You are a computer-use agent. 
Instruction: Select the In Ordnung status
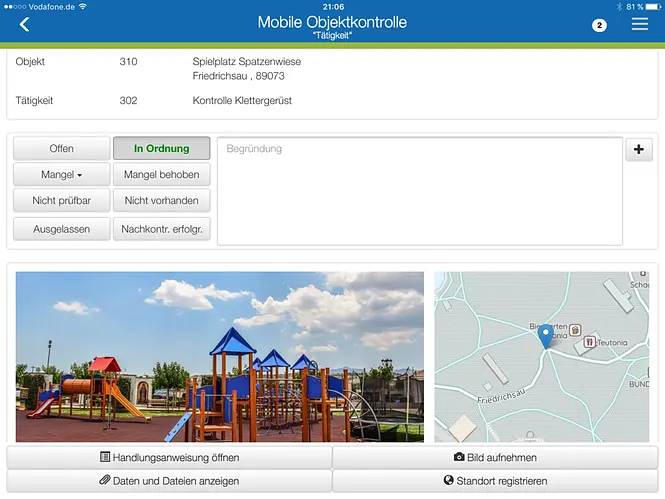(161, 149)
